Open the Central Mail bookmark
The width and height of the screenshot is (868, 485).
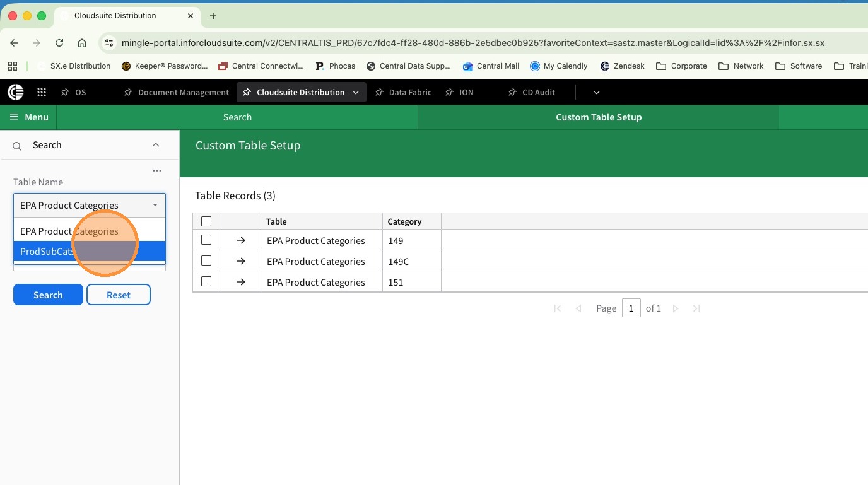pos(491,66)
